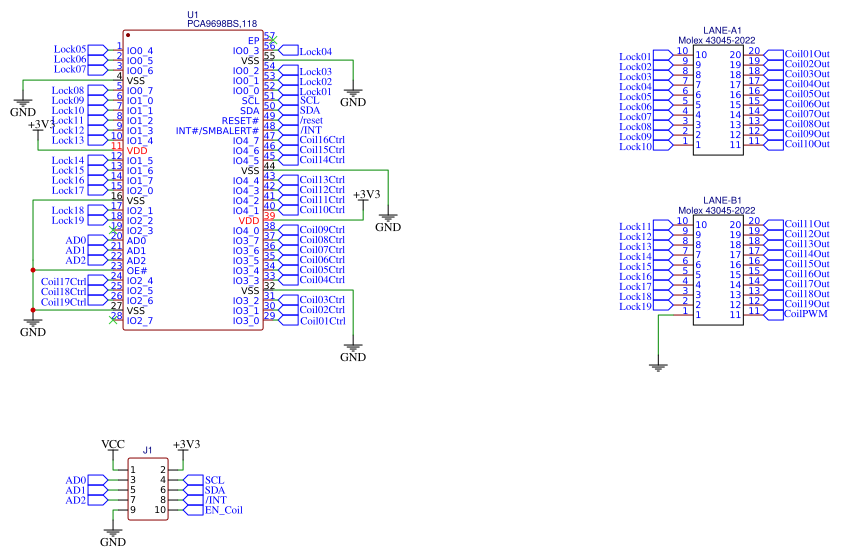Click the Coil19Ctrl net label
The image size is (841, 559).
[x=63, y=302]
